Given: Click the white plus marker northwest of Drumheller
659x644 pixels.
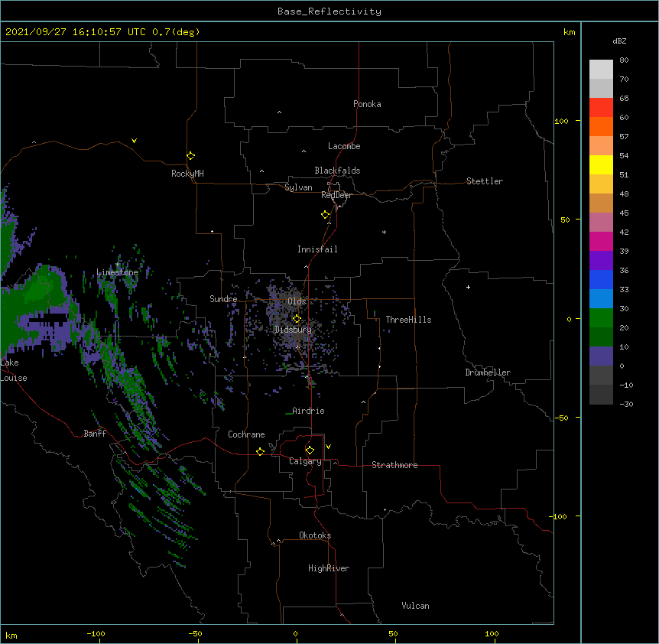Looking at the screenshot, I should 468,287.
